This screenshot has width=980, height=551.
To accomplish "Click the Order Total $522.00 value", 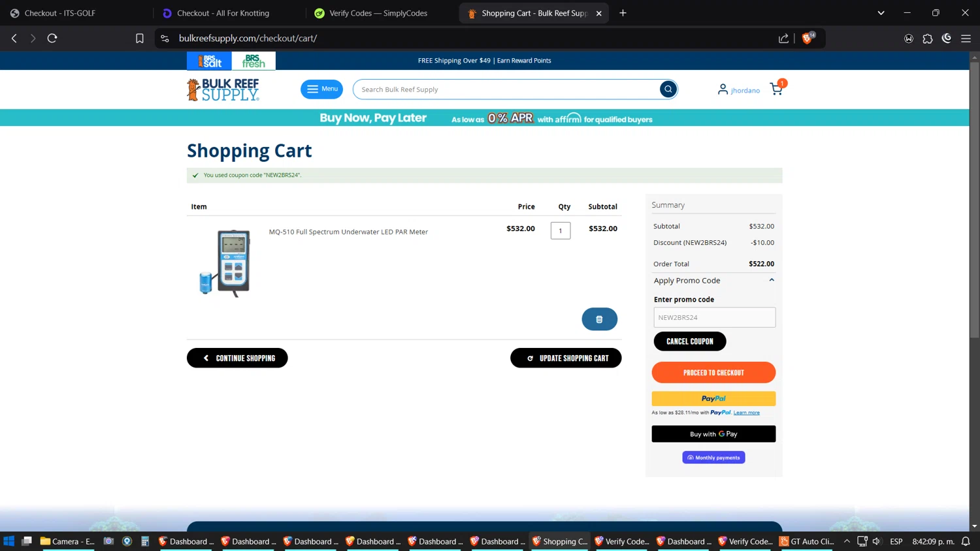I will click(x=761, y=264).
